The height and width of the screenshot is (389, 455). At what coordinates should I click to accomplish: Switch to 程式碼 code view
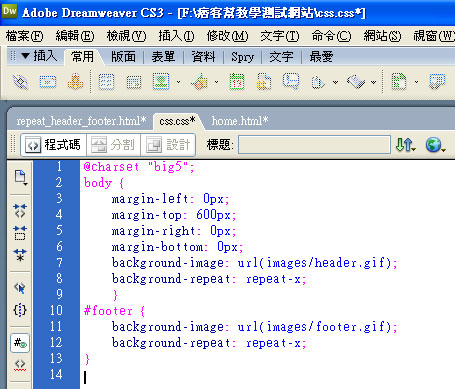coord(53,145)
